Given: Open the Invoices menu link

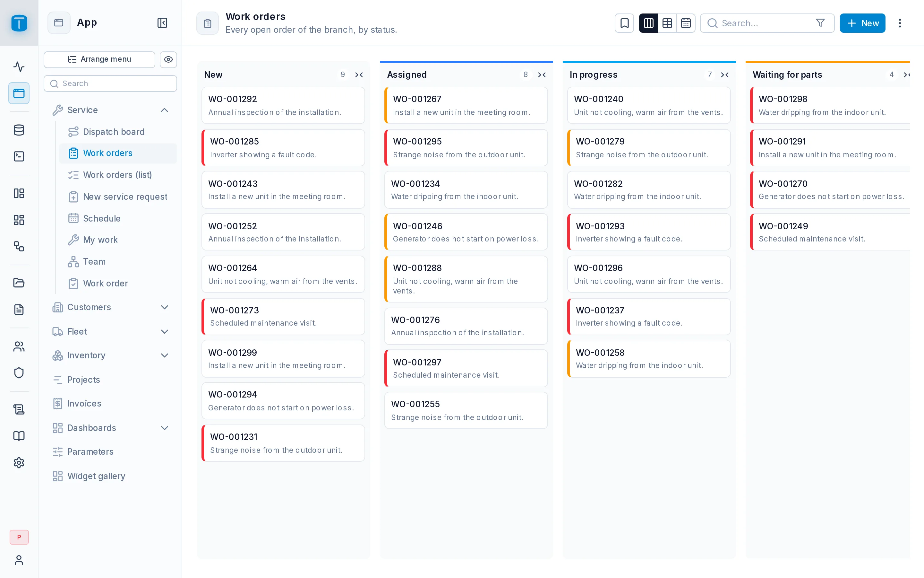Looking at the screenshot, I should point(110,403).
